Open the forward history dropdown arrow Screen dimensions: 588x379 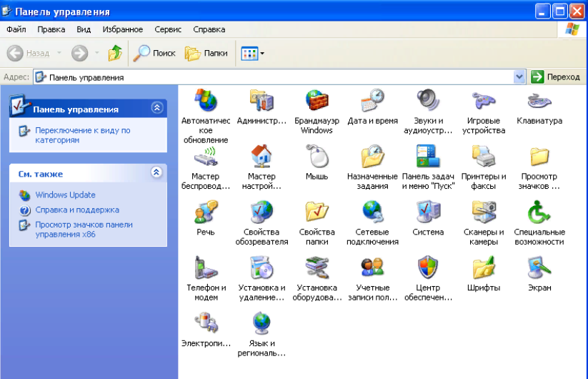(x=96, y=53)
